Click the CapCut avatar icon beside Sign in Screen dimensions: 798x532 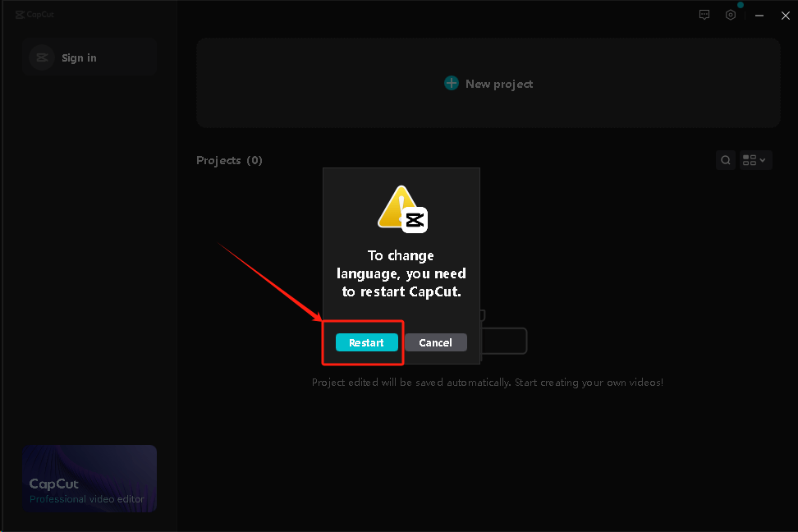click(42, 57)
